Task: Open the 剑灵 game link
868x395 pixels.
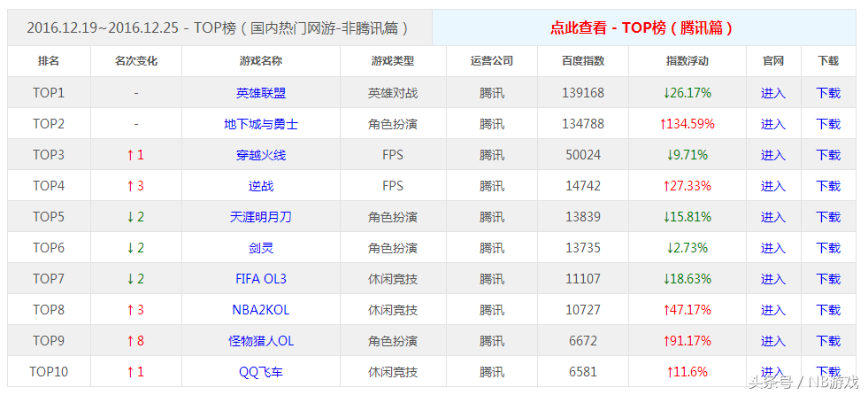Action: point(261,248)
